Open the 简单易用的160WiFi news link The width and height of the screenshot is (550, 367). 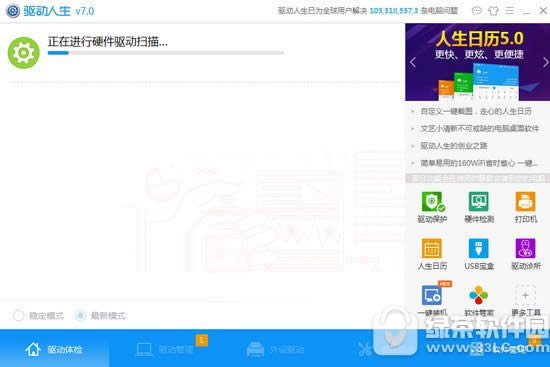479,163
